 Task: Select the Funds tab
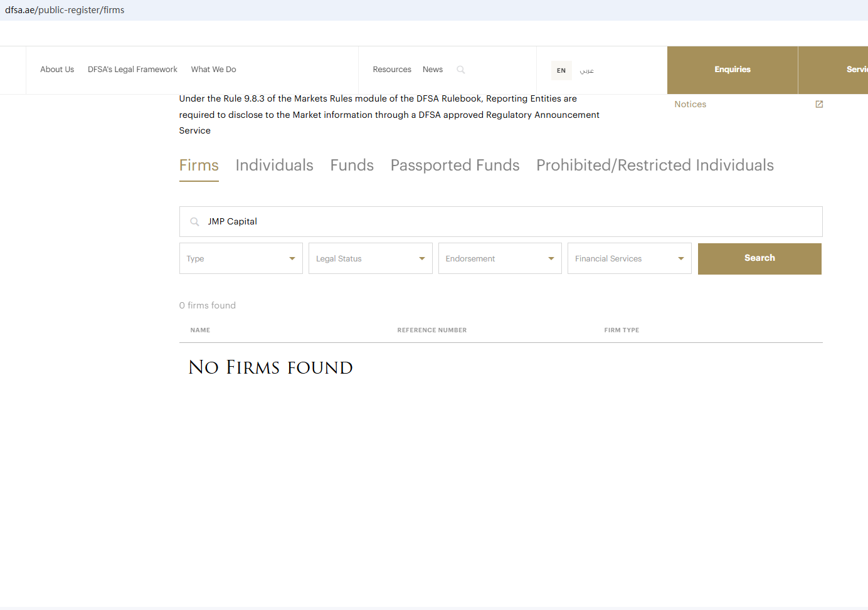click(x=352, y=166)
